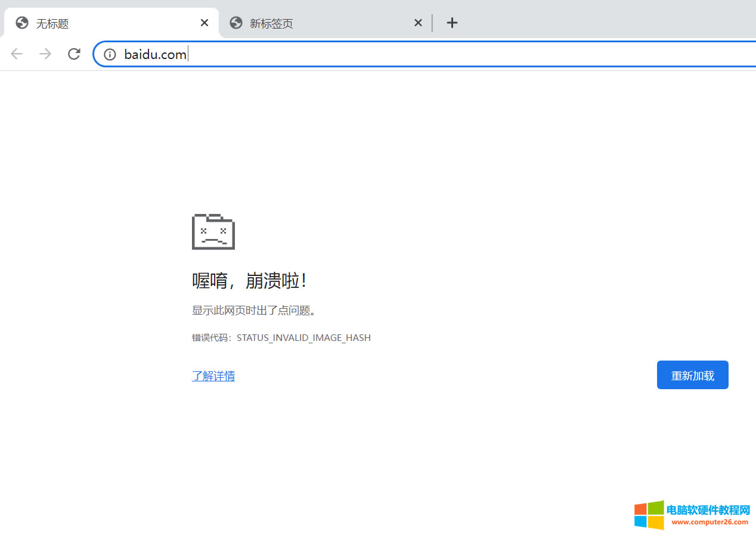Open a new tab with the plus button

[x=452, y=23]
